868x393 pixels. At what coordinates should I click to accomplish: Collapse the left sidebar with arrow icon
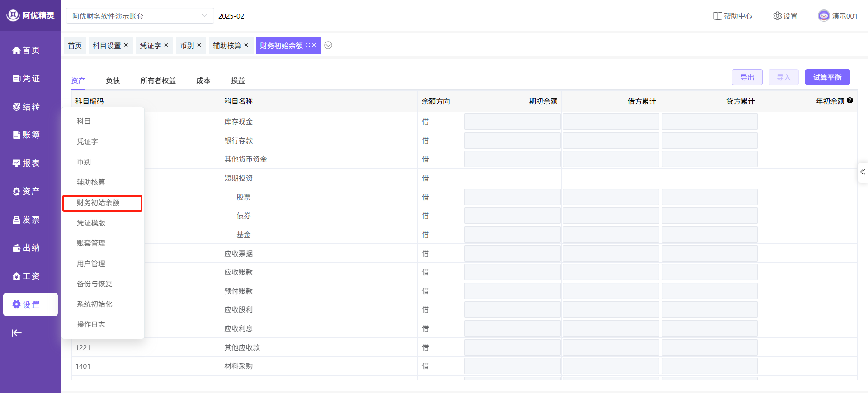pos(17,333)
